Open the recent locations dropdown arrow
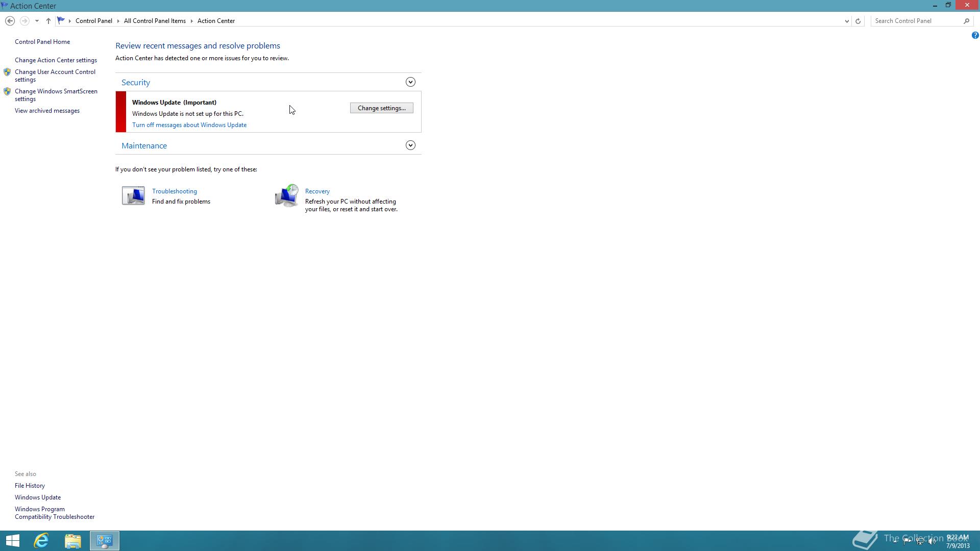 (x=37, y=21)
